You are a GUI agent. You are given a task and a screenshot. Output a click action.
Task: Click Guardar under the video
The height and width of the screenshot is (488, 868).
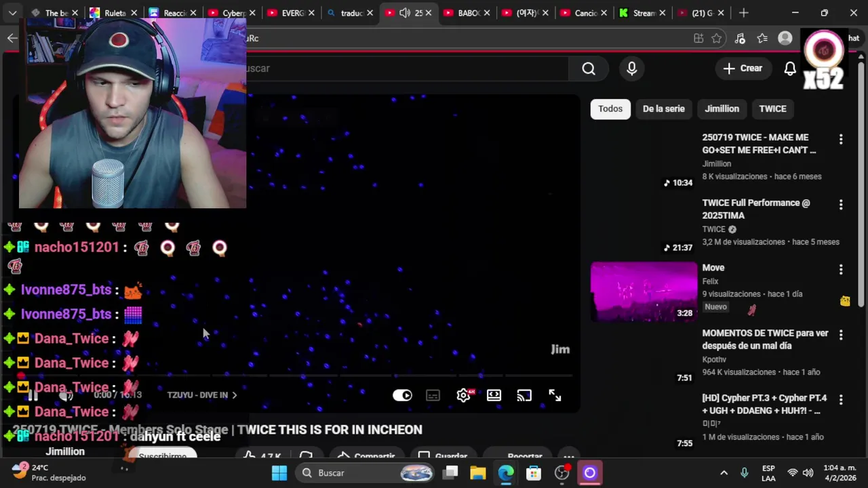tap(443, 456)
